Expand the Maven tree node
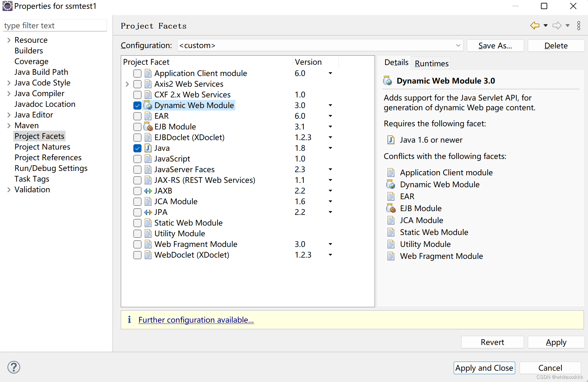 pyautogui.click(x=9, y=126)
